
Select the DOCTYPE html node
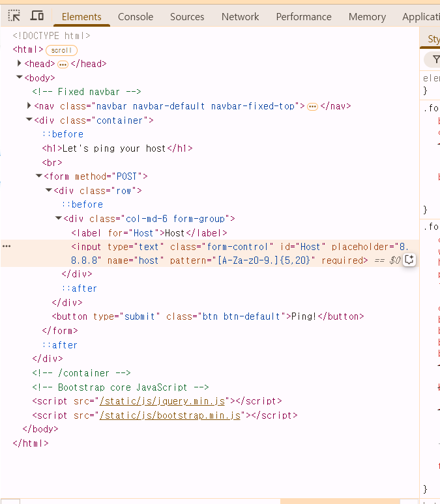point(51,36)
